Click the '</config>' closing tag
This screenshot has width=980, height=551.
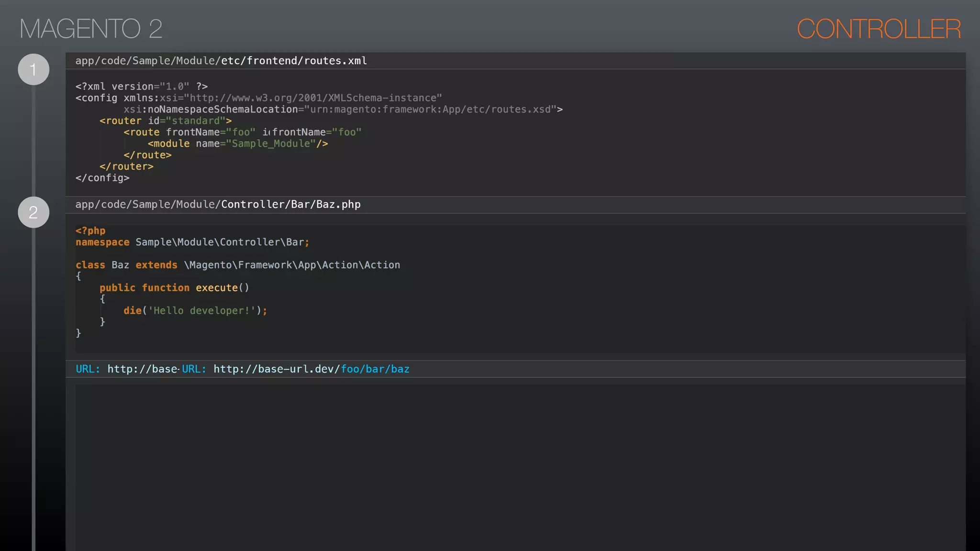pyautogui.click(x=102, y=178)
